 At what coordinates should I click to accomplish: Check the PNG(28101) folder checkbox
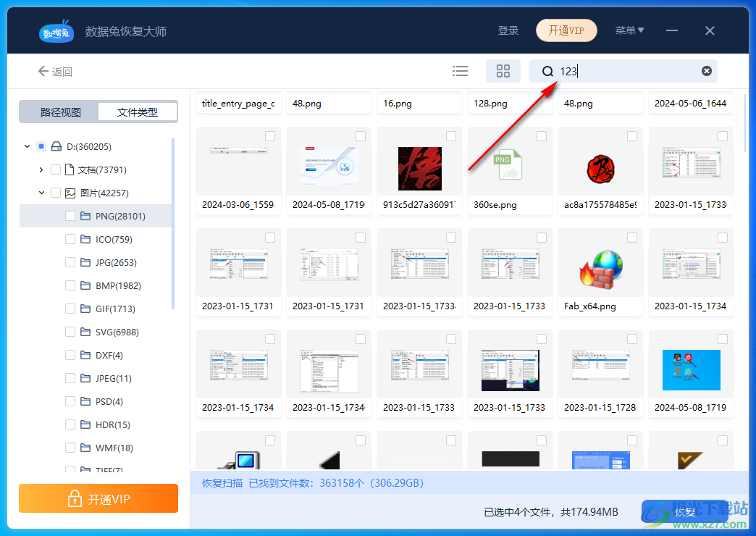tap(70, 216)
